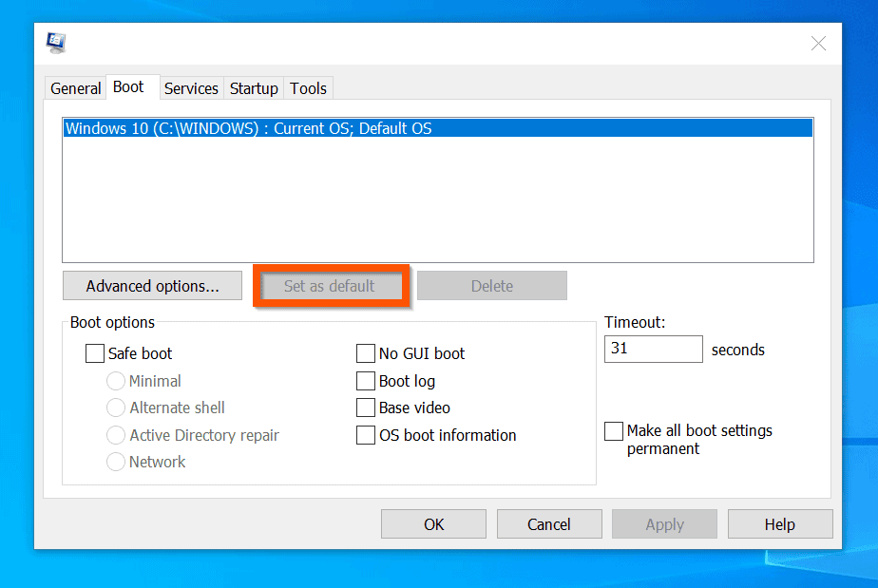Cancel the configuration changes

pos(549,524)
